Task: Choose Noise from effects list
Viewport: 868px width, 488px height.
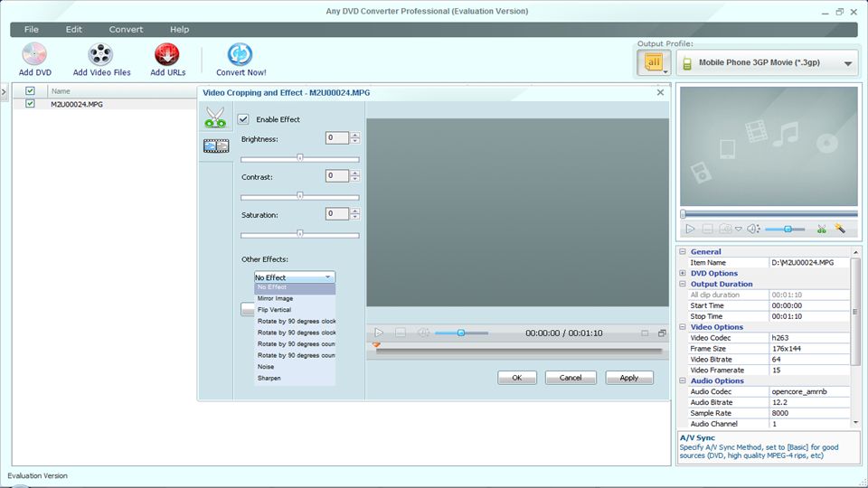Action: point(295,366)
